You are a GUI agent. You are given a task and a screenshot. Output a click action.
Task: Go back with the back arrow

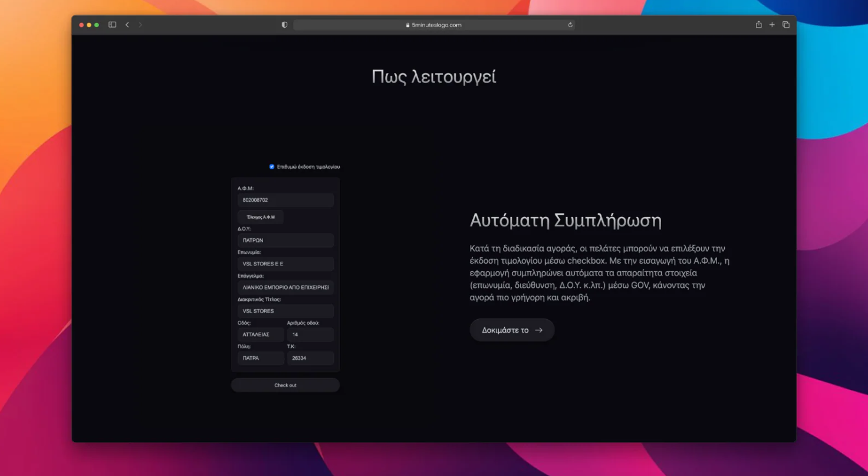[127, 25]
